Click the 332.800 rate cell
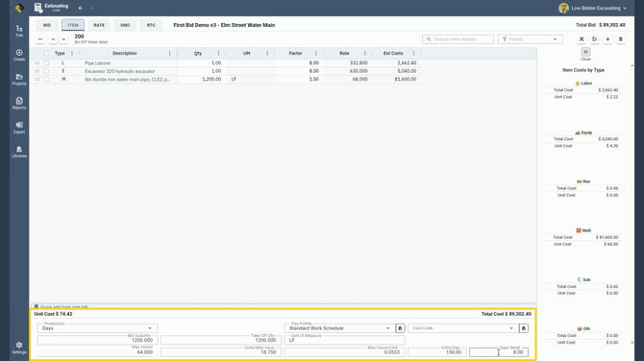 [x=348, y=63]
